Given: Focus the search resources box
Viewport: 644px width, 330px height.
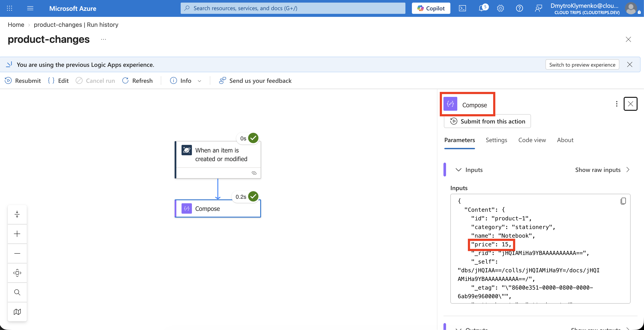Looking at the screenshot, I should (293, 8).
